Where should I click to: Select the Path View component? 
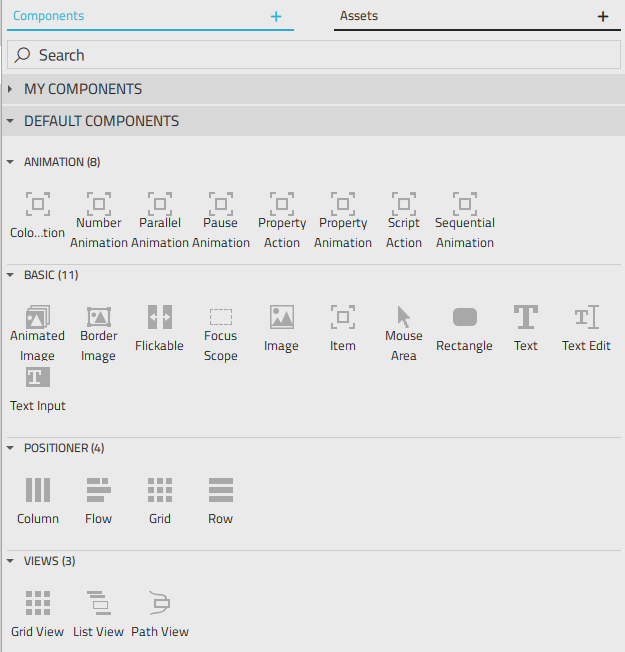tap(160, 603)
